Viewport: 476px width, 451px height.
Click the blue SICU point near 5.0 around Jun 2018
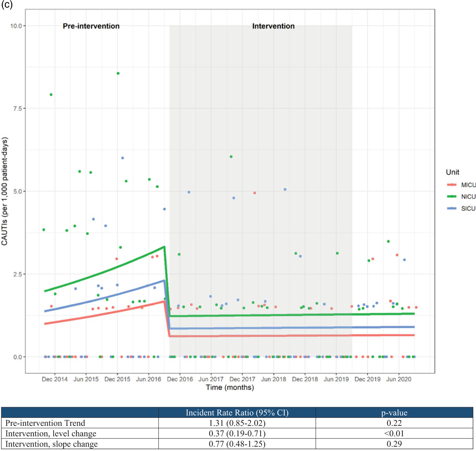pyautogui.click(x=285, y=190)
